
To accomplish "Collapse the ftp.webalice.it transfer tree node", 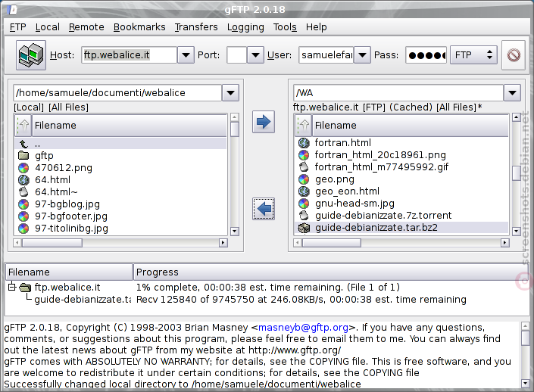I will [12, 287].
